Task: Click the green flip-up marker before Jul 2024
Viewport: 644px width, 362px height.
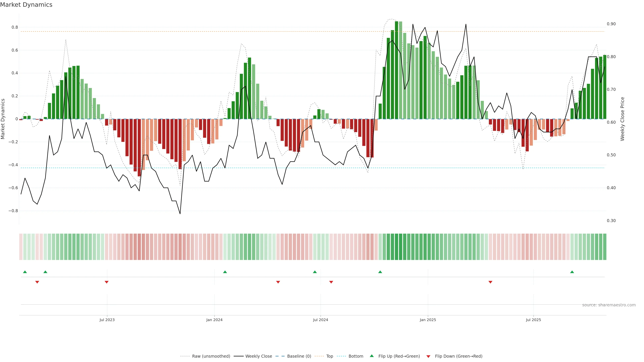Action: [315, 272]
